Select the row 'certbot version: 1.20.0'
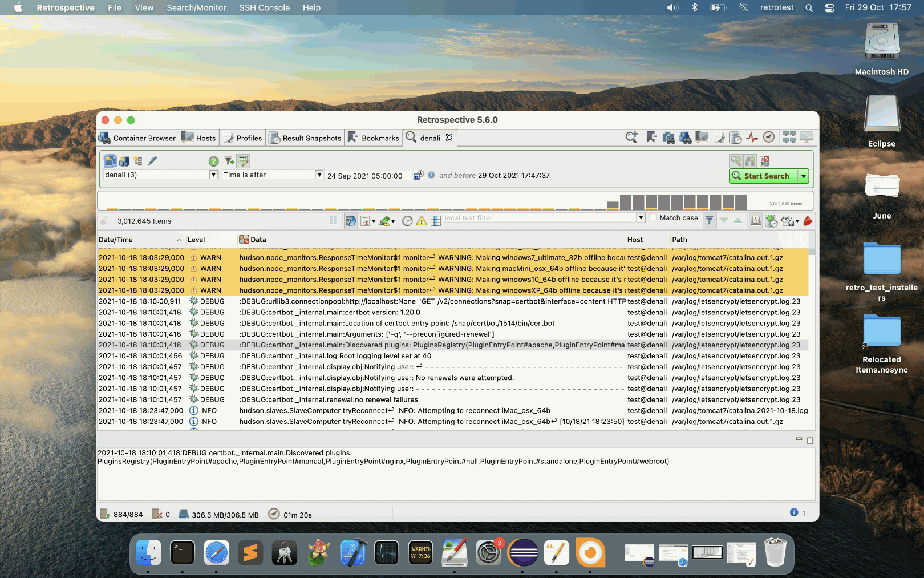The width and height of the screenshot is (924, 578). pos(453,313)
